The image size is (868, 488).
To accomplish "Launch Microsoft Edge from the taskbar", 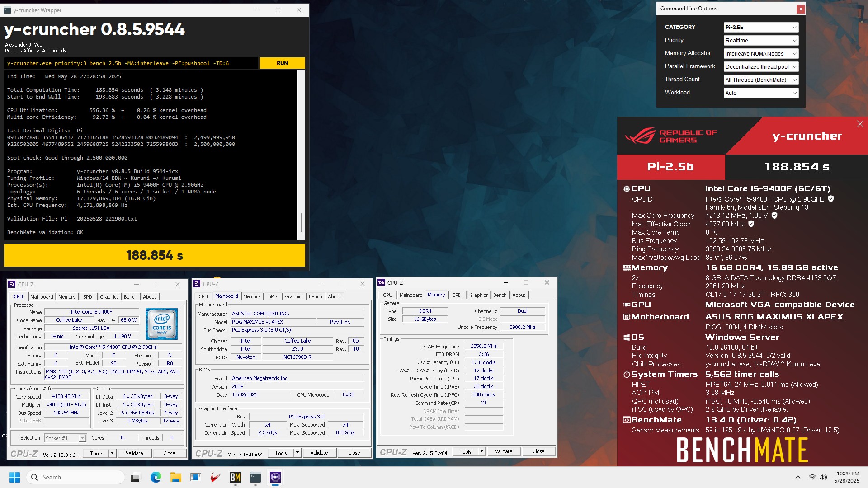I will coord(156,477).
